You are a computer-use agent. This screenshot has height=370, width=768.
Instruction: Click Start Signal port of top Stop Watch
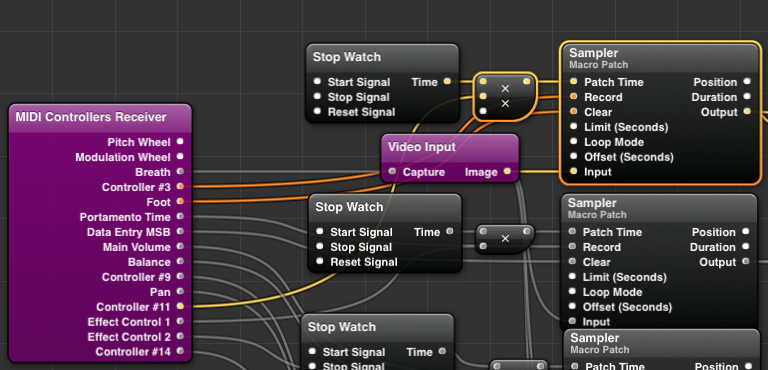pyautogui.click(x=317, y=81)
